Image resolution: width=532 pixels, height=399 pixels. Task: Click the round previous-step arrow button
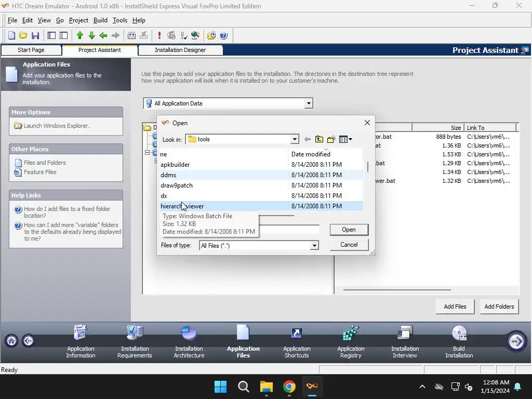click(29, 340)
